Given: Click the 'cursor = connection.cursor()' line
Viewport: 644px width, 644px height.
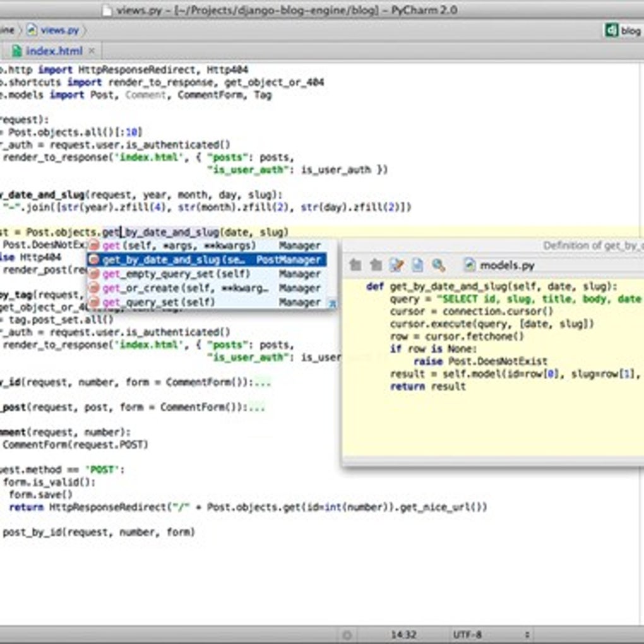Looking at the screenshot, I should (472, 312).
